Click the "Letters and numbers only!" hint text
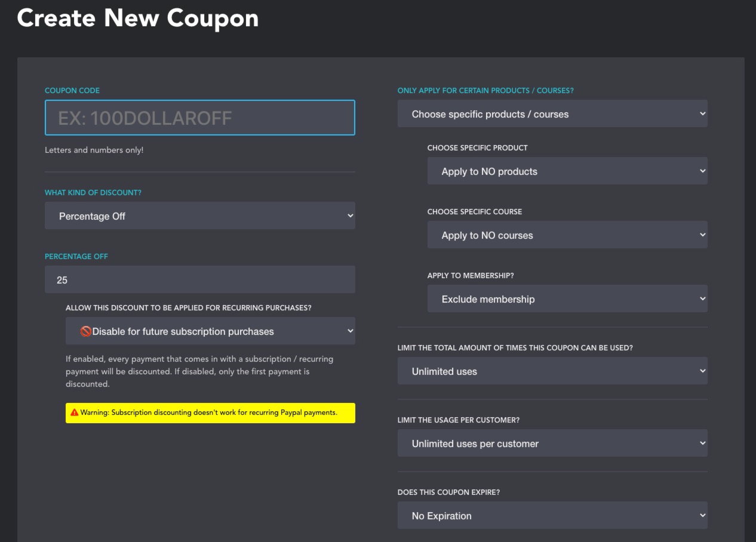The height and width of the screenshot is (542, 756). [x=94, y=150]
